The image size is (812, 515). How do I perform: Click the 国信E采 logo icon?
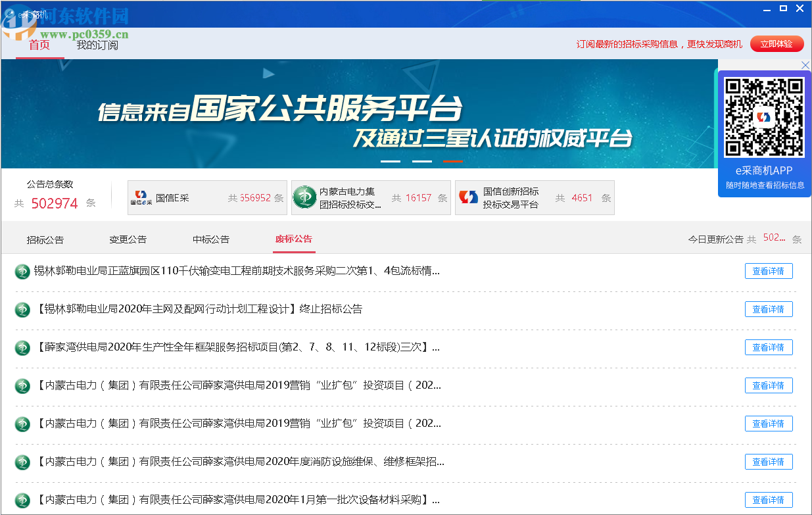(x=140, y=197)
